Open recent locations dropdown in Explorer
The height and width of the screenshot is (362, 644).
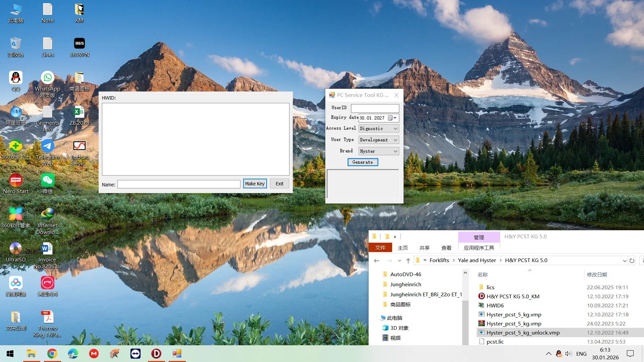point(399,261)
